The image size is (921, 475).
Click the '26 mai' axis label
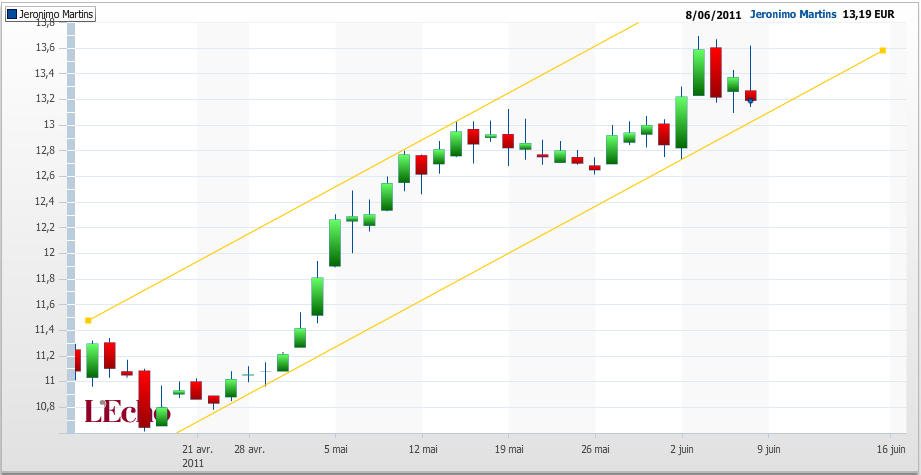(x=595, y=450)
